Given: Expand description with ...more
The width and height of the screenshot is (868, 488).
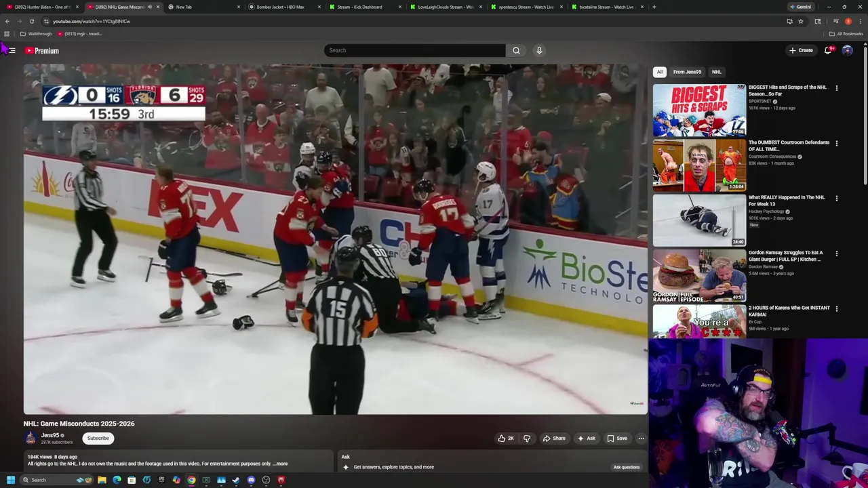Looking at the screenshot, I should tap(280, 464).
